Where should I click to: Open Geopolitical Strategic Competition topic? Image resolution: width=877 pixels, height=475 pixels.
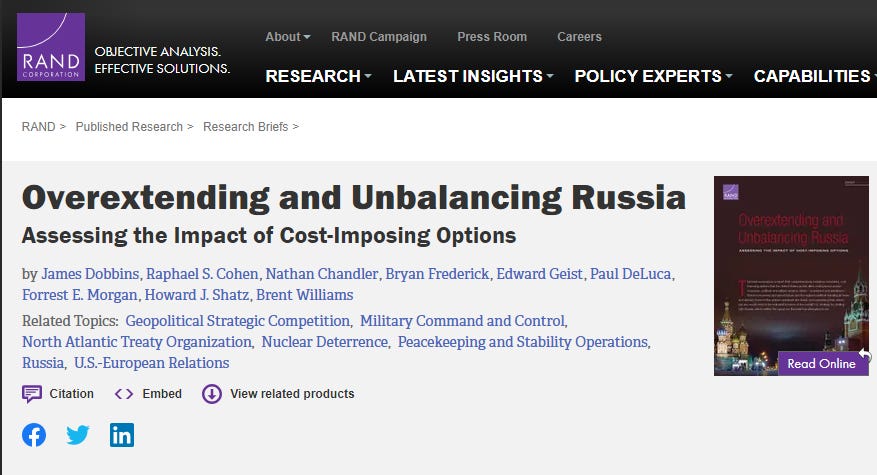[238, 321]
